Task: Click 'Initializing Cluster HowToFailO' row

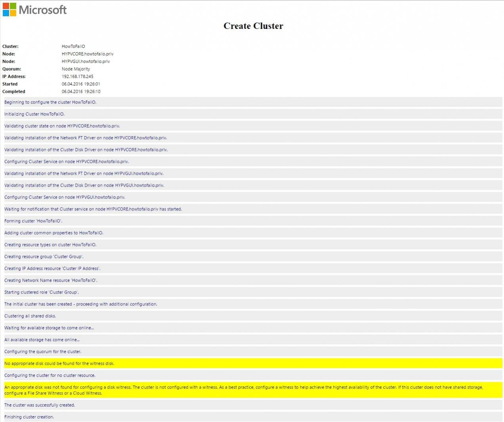Action: [253, 114]
